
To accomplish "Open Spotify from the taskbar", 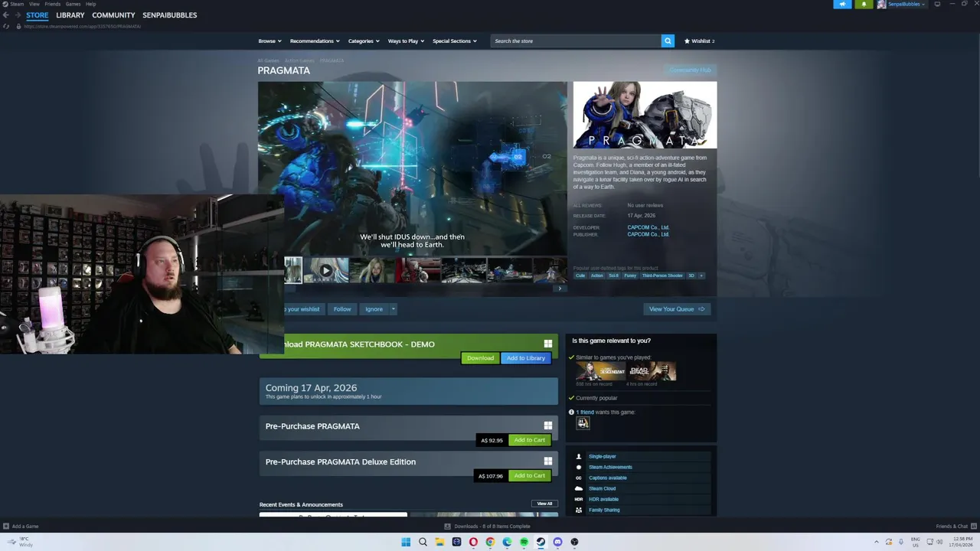I will (x=524, y=542).
